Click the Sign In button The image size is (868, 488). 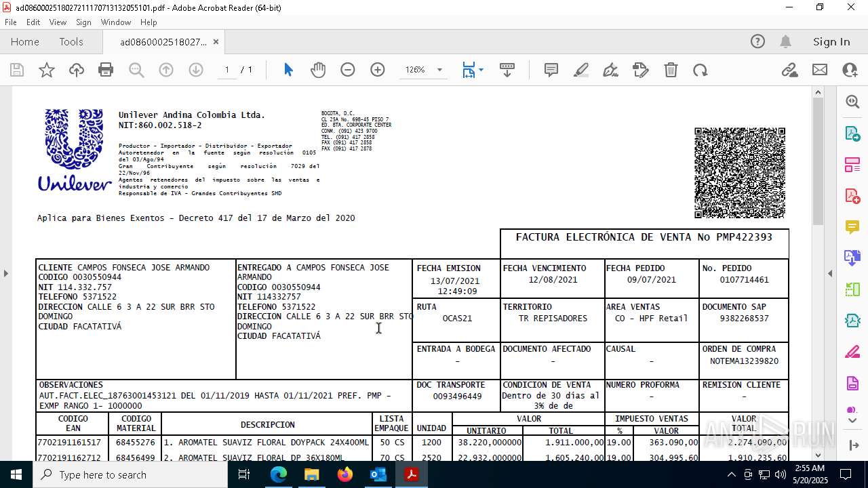831,42
